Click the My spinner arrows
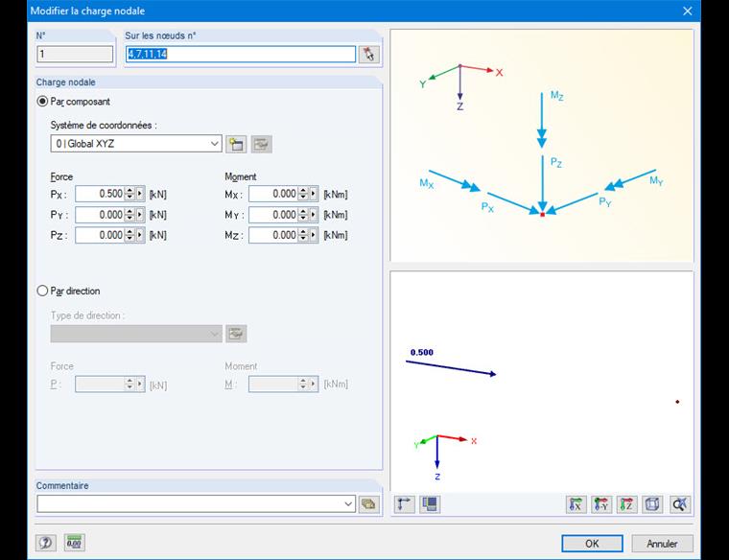Viewport: 729px width, 560px height. pos(303,215)
